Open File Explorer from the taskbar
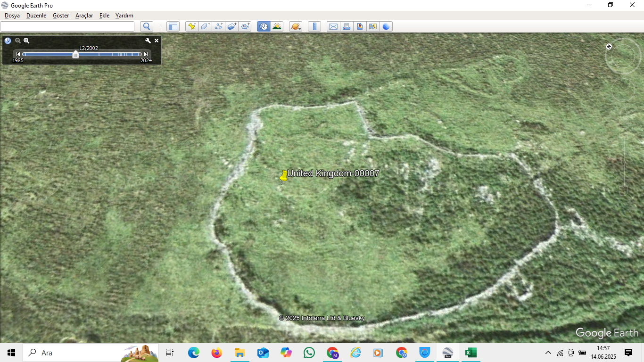This screenshot has height=362, width=644. [x=239, y=353]
